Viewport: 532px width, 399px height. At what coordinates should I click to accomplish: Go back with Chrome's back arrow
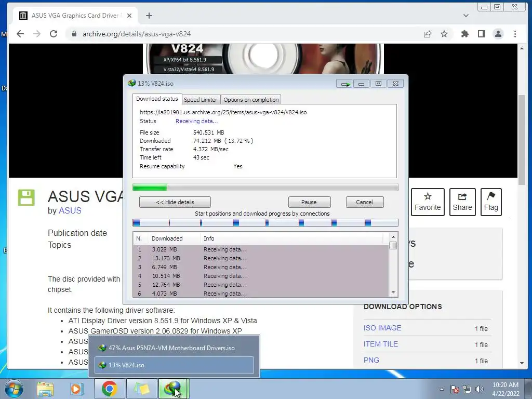[20, 34]
